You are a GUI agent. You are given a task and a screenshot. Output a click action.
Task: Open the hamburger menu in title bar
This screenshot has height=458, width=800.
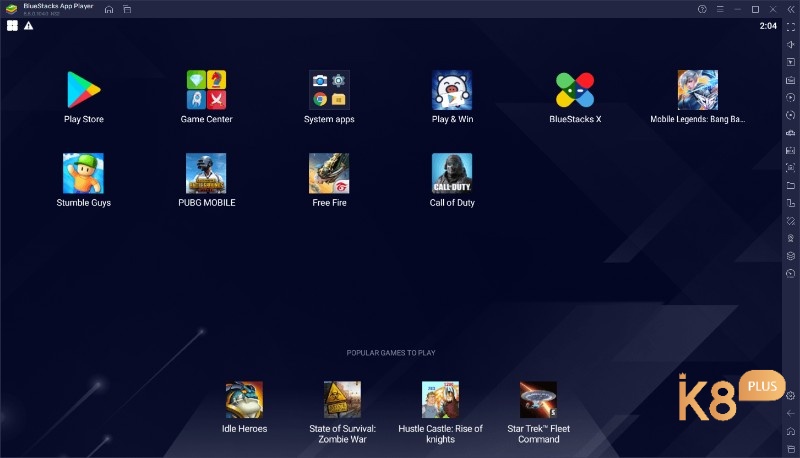click(720, 9)
